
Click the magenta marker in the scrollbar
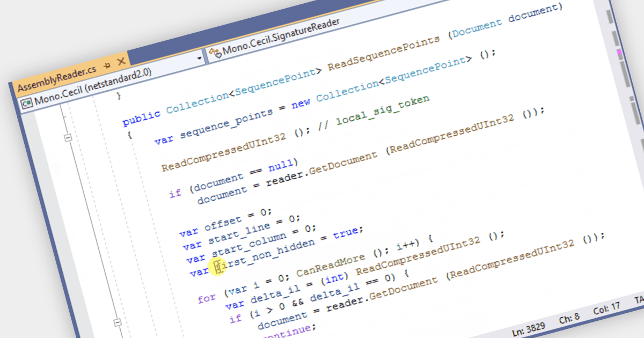[x=620, y=52]
